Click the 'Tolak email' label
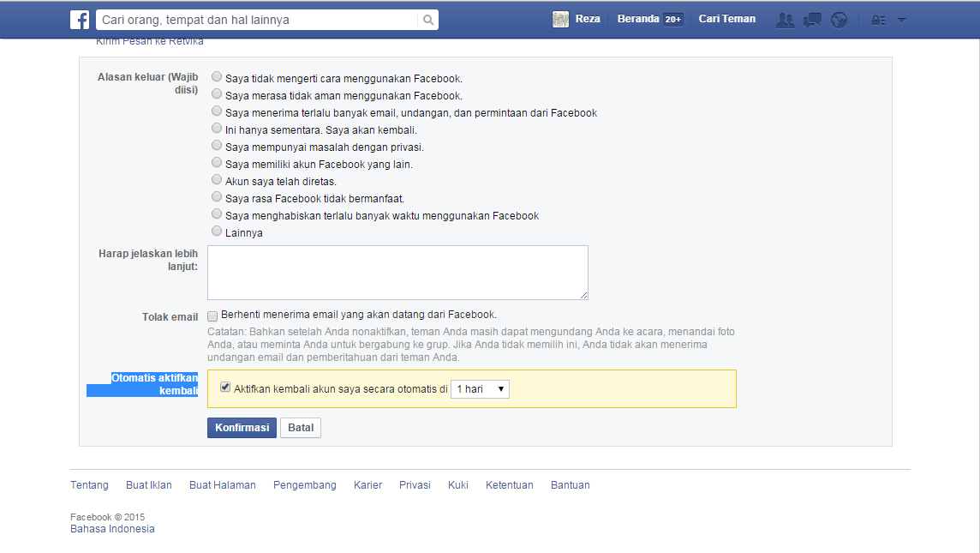The height and width of the screenshot is (553, 980). (170, 317)
